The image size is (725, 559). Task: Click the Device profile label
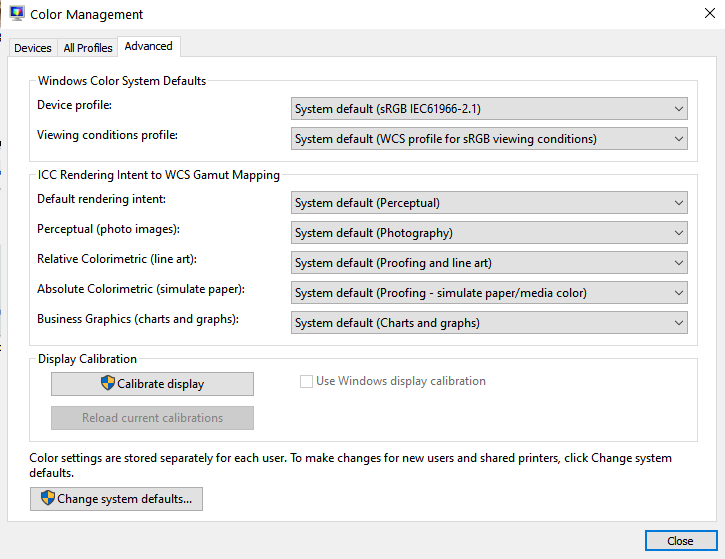(74, 105)
